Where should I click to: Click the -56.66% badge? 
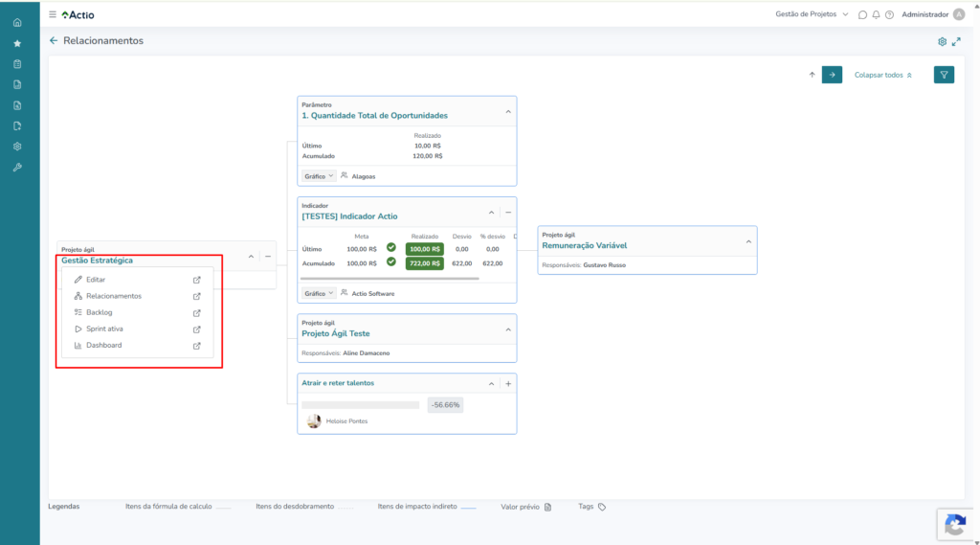point(445,405)
